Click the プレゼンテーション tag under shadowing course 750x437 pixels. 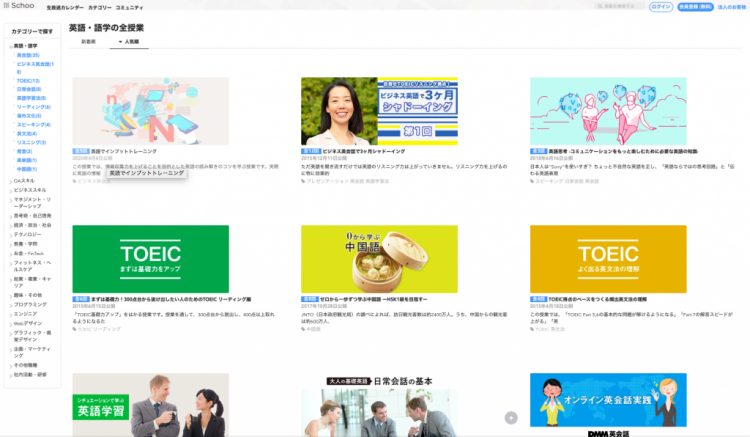(x=327, y=181)
